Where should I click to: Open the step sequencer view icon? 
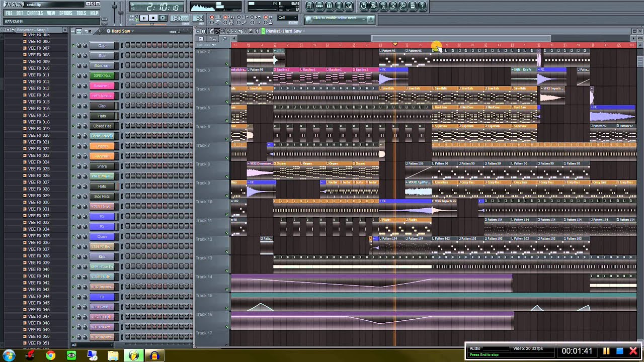(319, 6)
